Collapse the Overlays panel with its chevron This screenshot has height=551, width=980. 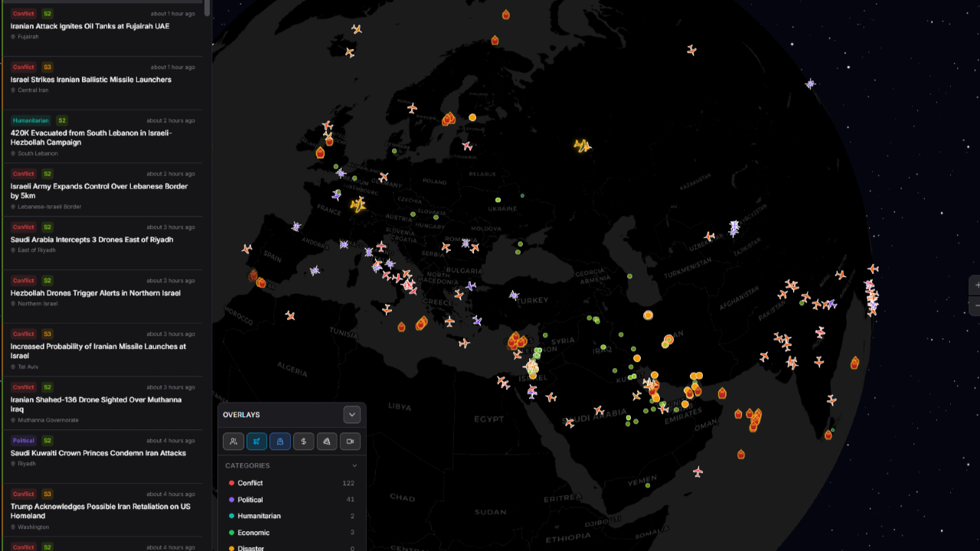pos(351,414)
